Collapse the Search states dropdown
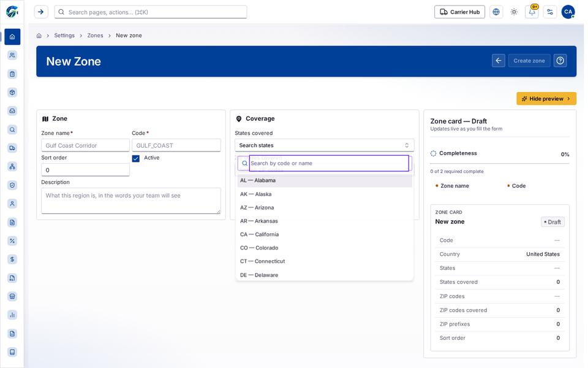This screenshot has height=368, width=588. pos(325,145)
